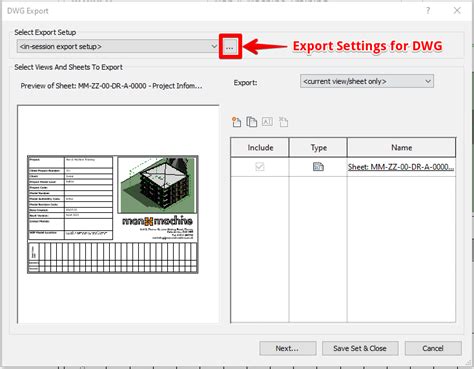474x369 pixels.
Task: Click Save Set & Close button
Action: [x=360, y=348]
